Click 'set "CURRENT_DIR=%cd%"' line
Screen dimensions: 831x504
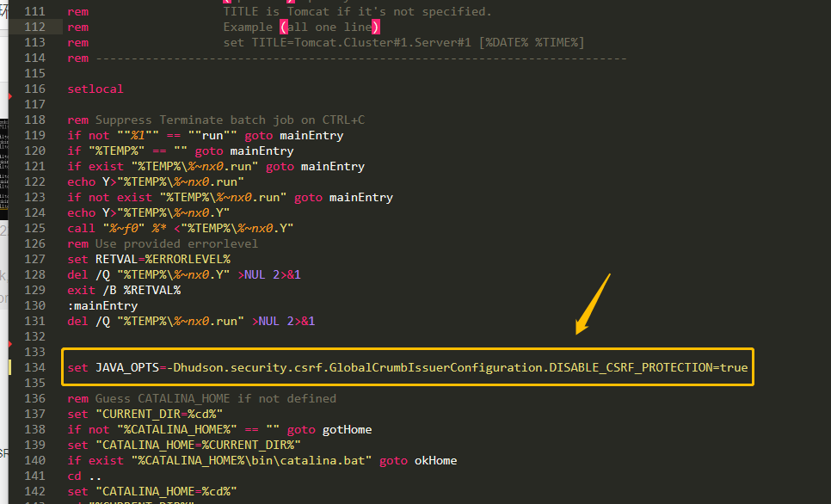145,414
